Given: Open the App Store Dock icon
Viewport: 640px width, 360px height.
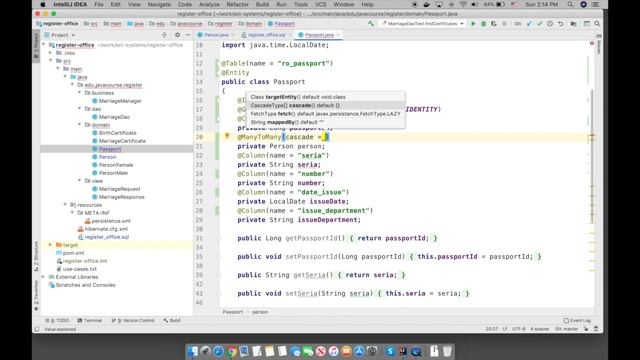Looking at the screenshot, I should coord(359,351).
